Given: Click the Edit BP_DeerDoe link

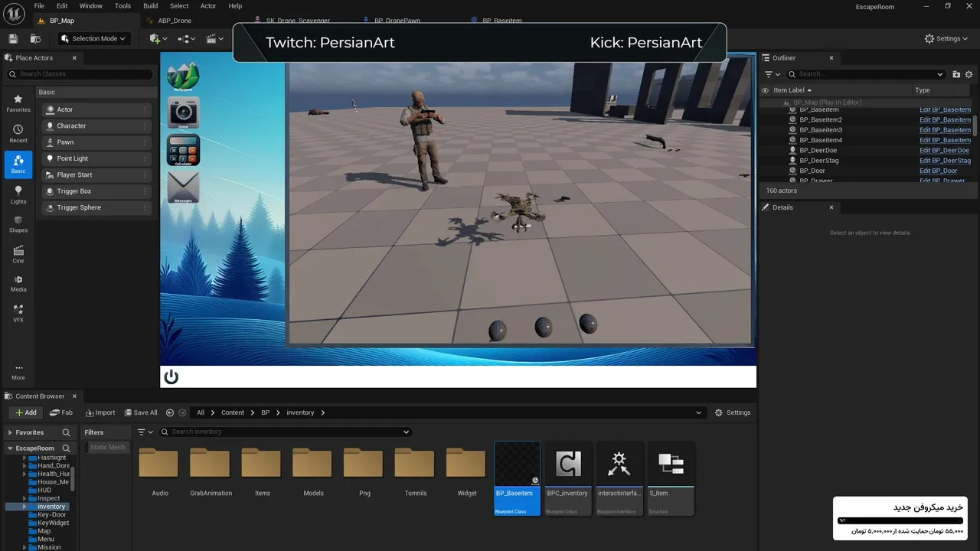Looking at the screenshot, I should [x=944, y=151].
